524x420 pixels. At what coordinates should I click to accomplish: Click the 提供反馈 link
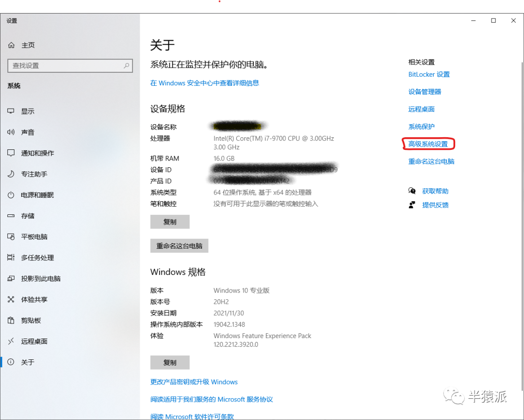(435, 205)
